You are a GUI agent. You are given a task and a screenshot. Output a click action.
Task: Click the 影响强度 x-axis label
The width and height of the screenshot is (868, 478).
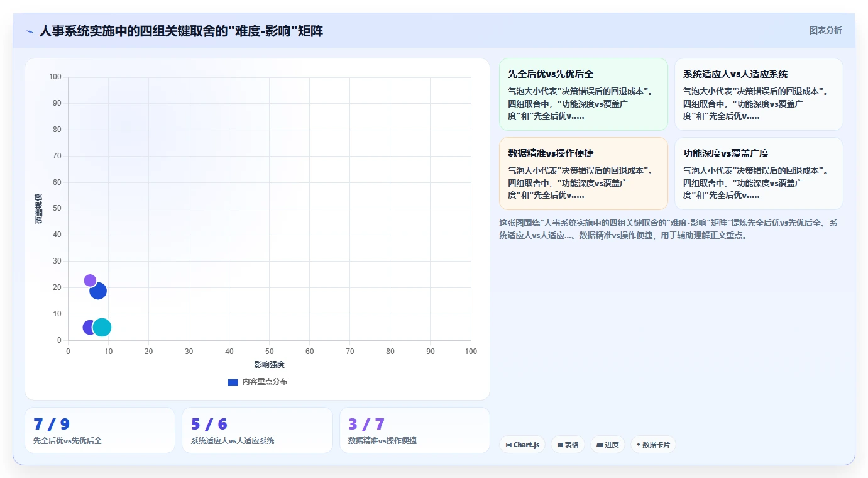(x=270, y=365)
